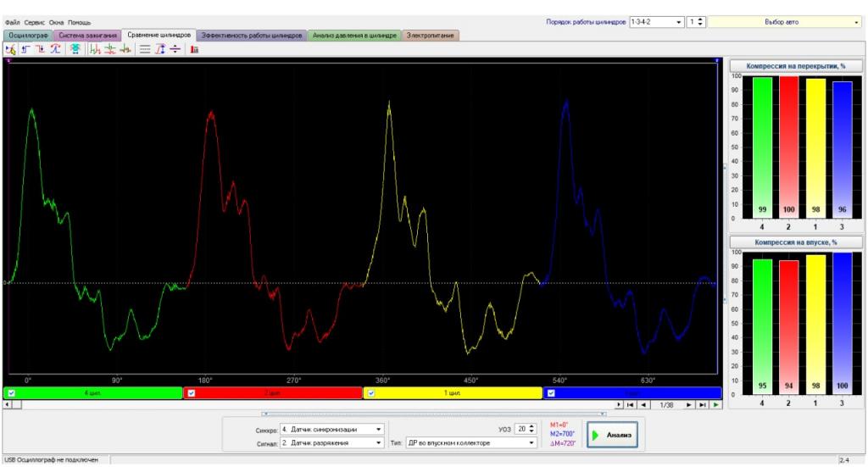
Task: Click the scrollbar right arrow below the graph
Action: coord(619,405)
